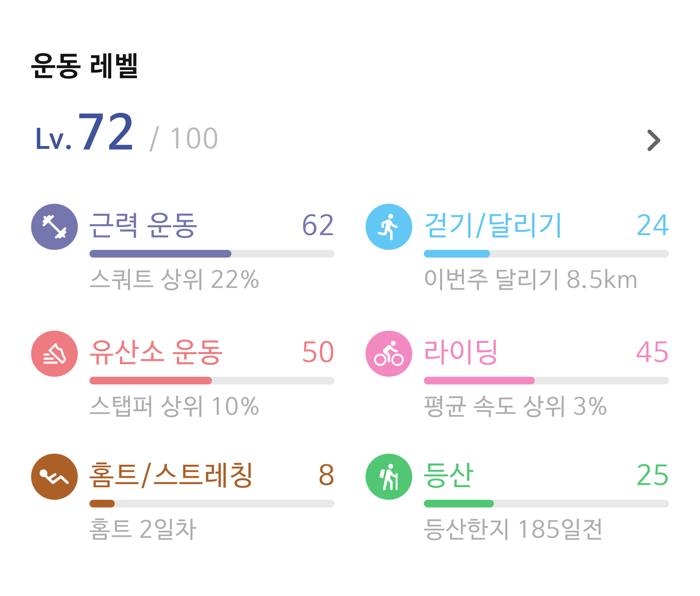This screenshot has height=596, width=700.
Task: Open the 라이딩 category
Action: coord(461,352)
